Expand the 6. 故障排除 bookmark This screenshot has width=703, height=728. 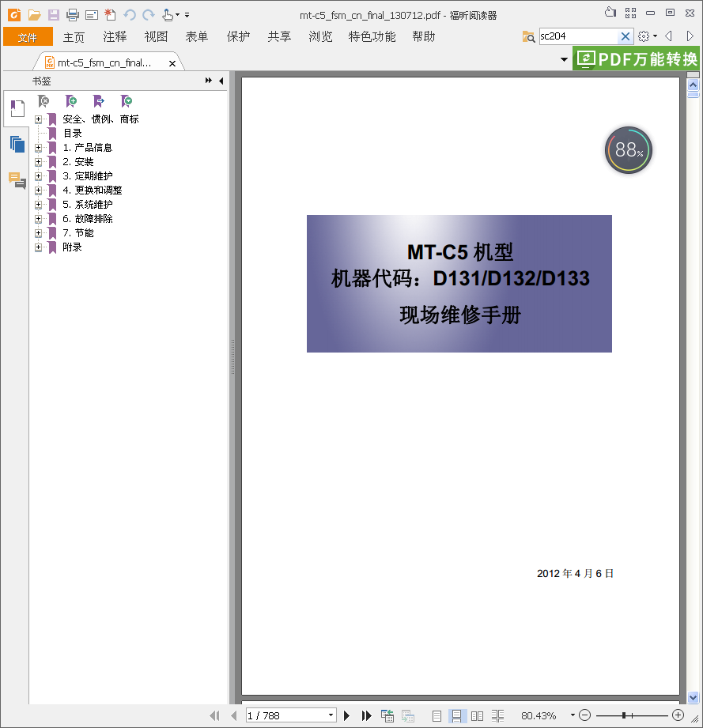pos(38,219)
